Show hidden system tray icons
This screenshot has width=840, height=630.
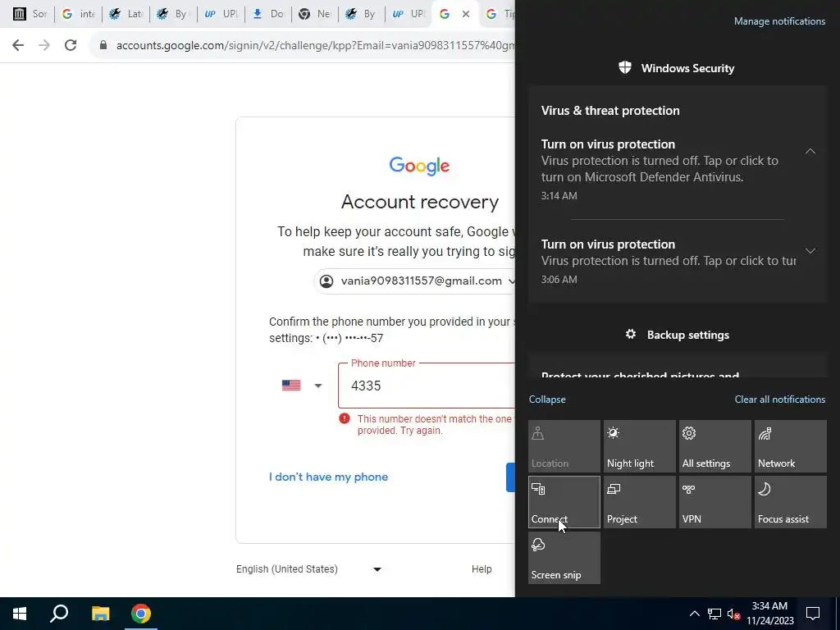pyautogui.click(x=694, y=614)
